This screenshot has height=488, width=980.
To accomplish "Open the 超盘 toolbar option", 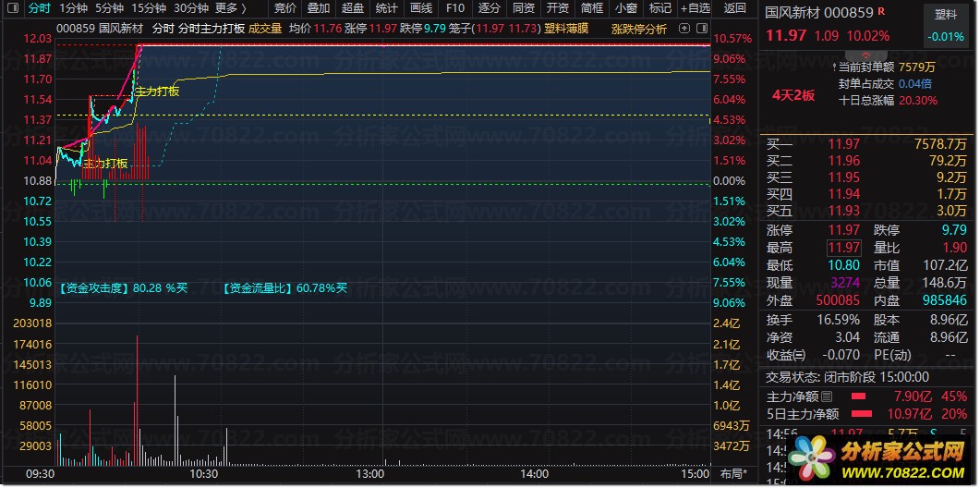I will coord(353,8).
